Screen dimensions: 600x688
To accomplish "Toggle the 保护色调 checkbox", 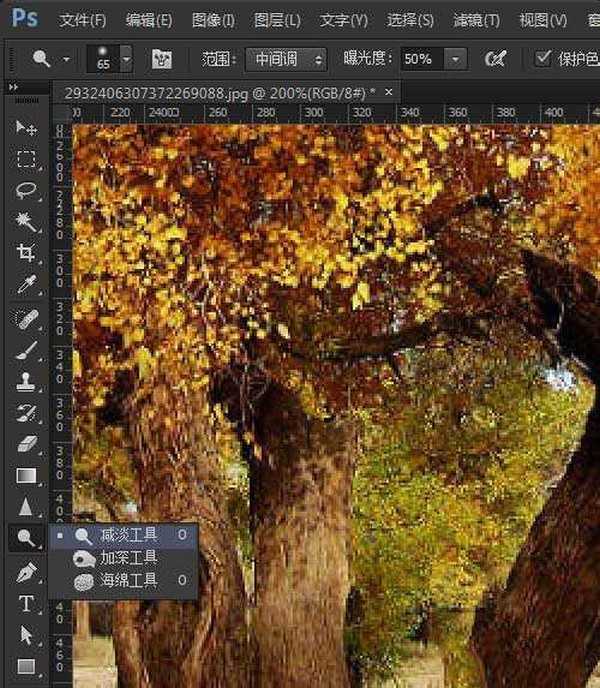I will click(543, 58).
